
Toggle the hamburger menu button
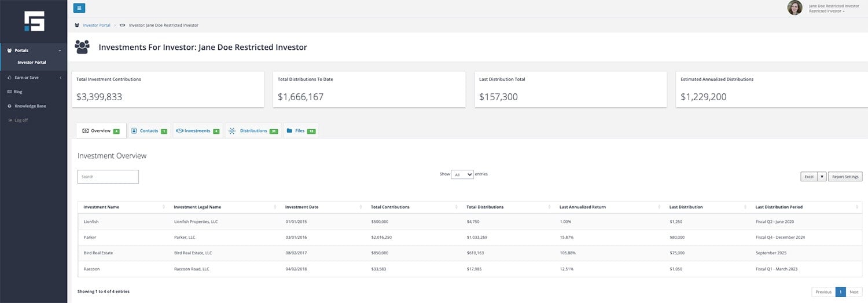[79, 8]
